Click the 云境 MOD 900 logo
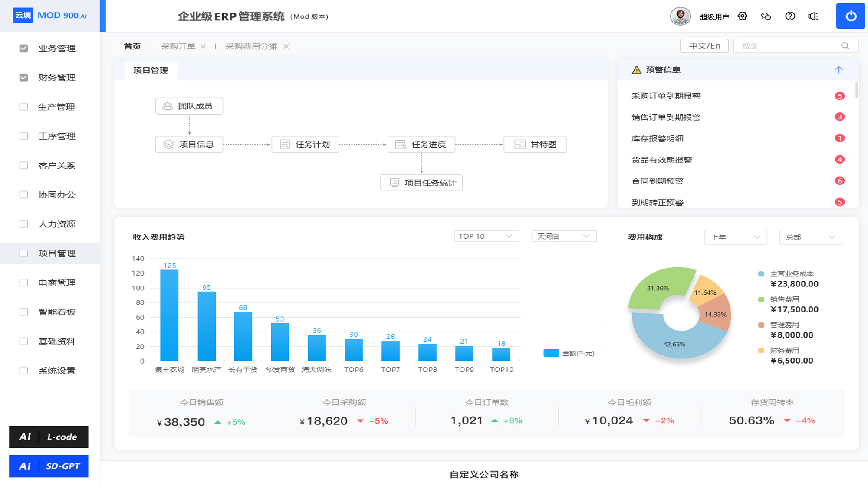Viewport: 868px width, 486px height. click(x=50, y=16)
